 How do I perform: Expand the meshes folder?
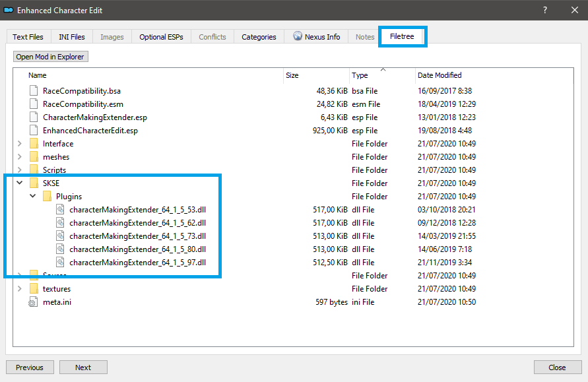20,156
